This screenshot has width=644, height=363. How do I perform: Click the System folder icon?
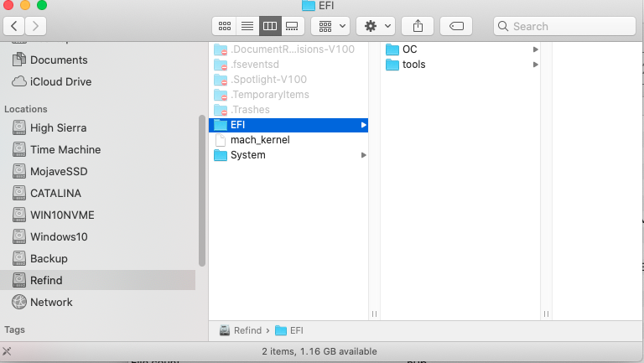[221, 155]
